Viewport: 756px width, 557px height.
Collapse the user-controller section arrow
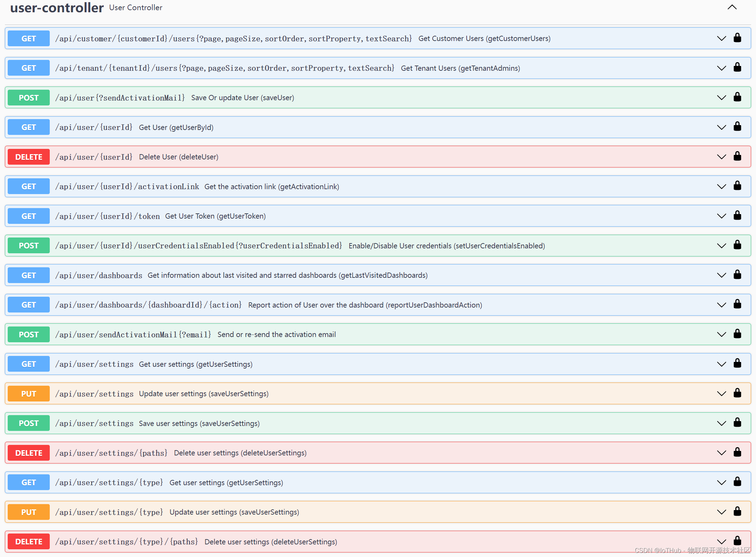tap(732, 7)
